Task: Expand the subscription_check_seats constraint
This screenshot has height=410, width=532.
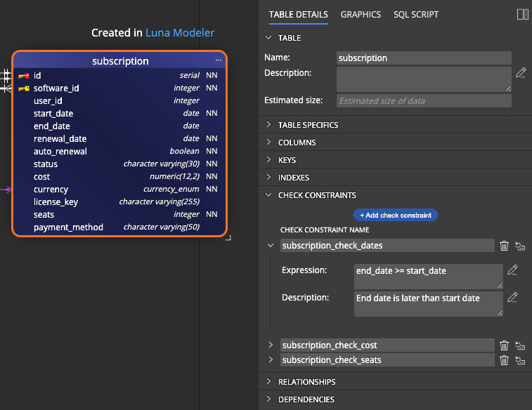Action: coord(271,359)
